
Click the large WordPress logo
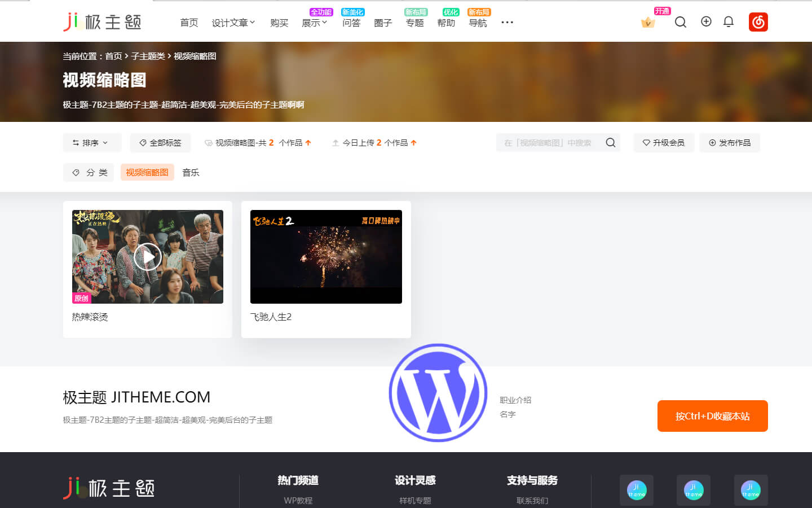point(438,393)
